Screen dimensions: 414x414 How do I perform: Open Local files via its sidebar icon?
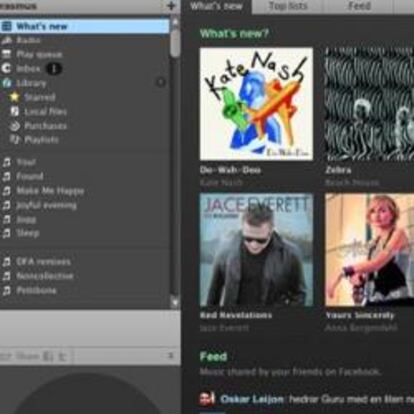(15, 111)
